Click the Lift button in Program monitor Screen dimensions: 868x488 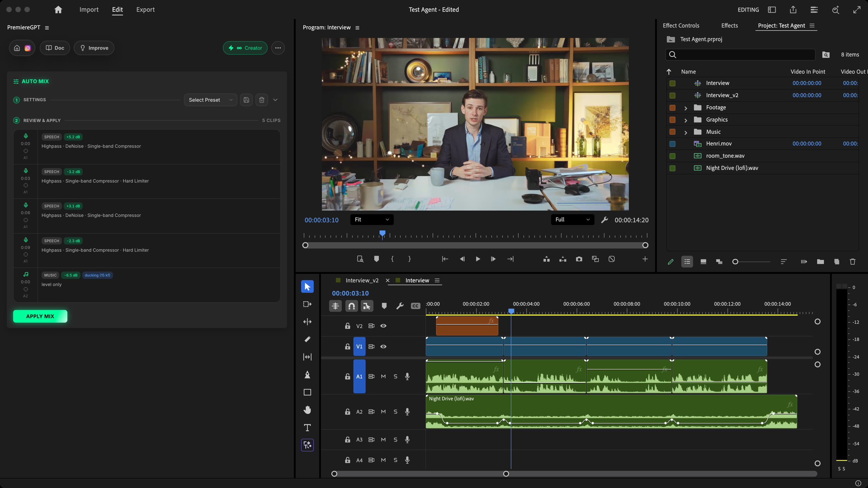click(x=546, y=259)
